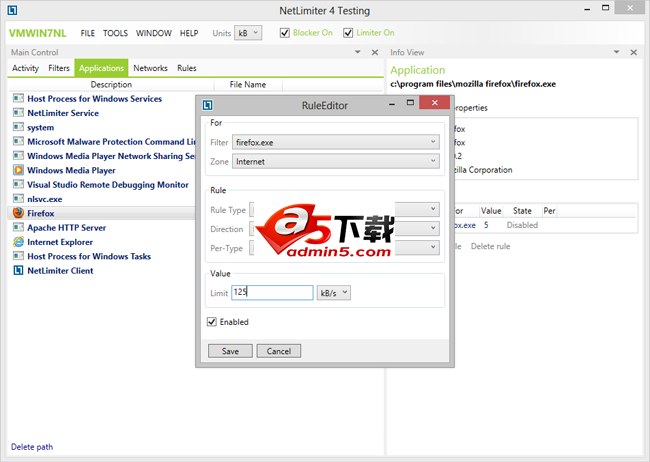Image resolution: width=650 pixels, height=462 pixels.
Task: Click NetLimiter logo in main title bar
Action: click(12, 10)
